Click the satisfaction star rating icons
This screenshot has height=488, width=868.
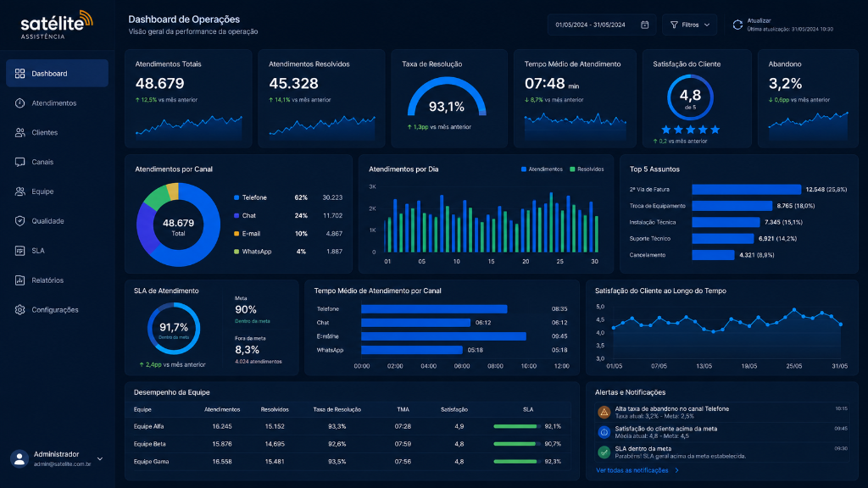pyautogui.click(x=690, y=130)
